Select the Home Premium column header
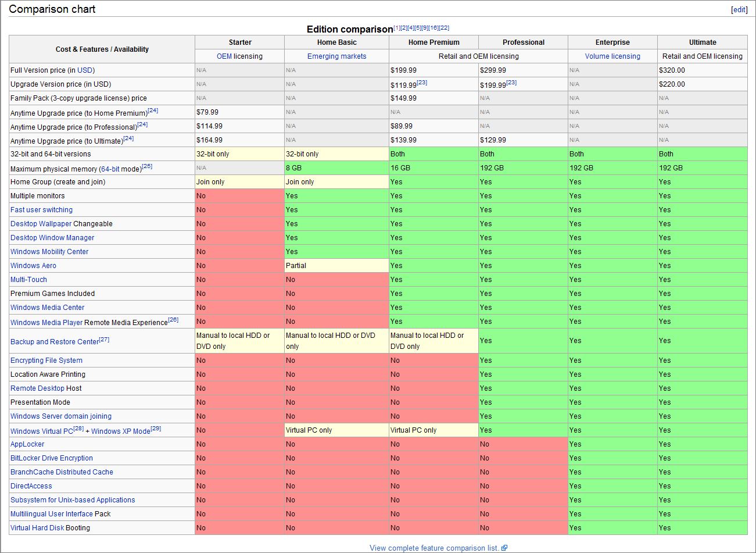 tap(433, 42)
